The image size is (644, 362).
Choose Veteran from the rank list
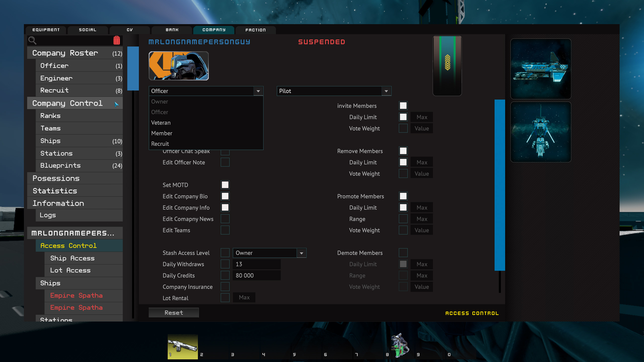[x=161, y=123]
